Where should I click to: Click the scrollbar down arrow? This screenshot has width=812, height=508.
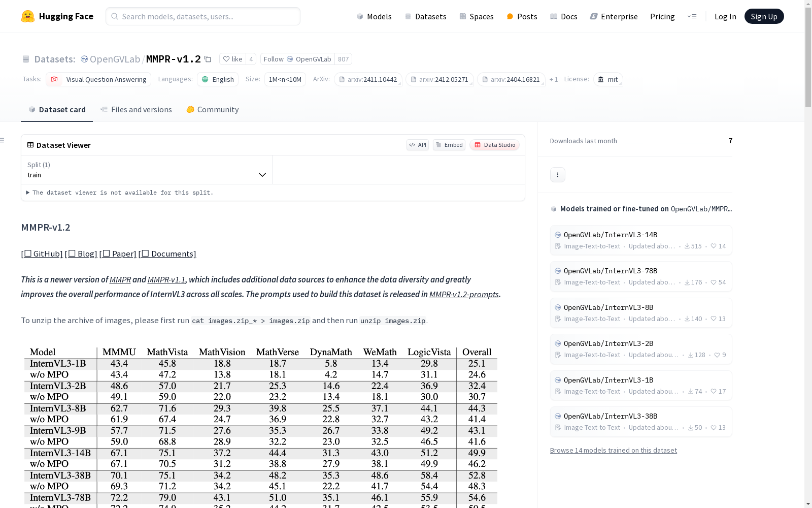[808, 504]
